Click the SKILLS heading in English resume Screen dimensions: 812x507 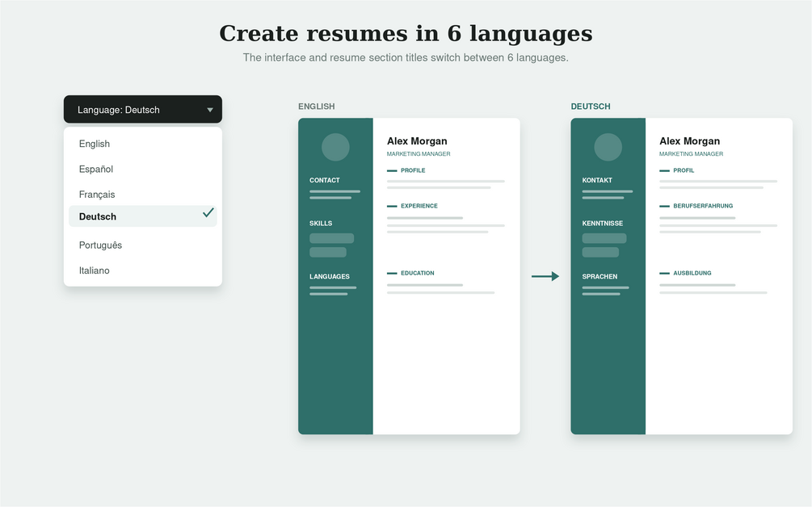pos(321,223)
